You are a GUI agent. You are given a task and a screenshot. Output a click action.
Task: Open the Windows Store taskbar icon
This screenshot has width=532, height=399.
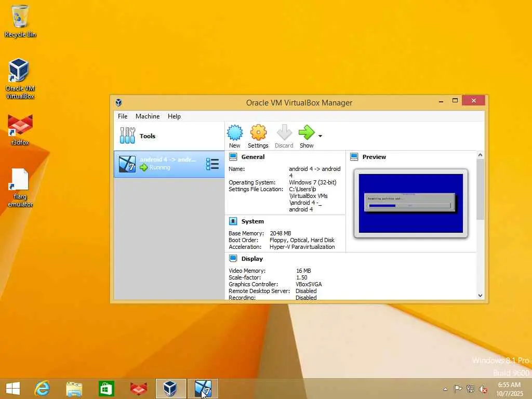(x=106, y=389)
